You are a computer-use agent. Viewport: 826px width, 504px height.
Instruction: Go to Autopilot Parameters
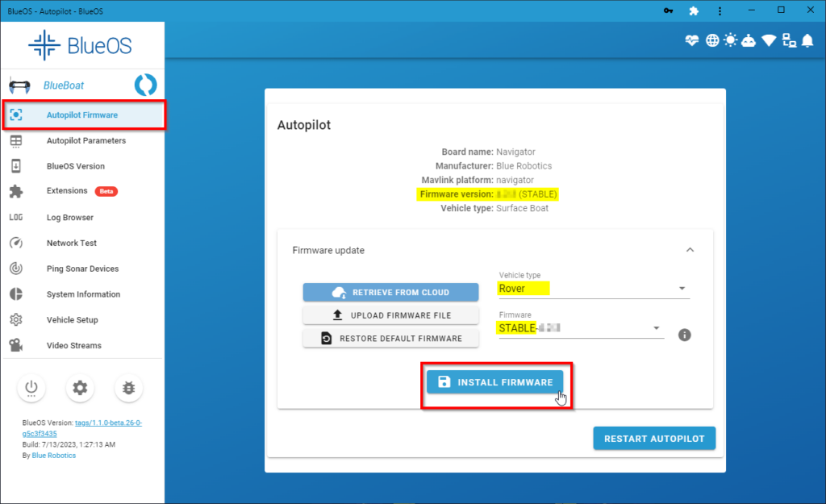86,140
